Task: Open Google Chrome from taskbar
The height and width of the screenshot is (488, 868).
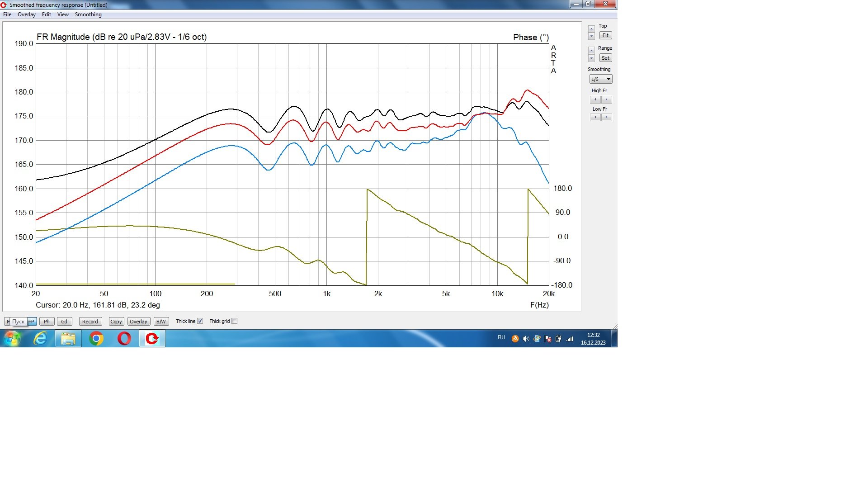Action: tap(96, 338)
